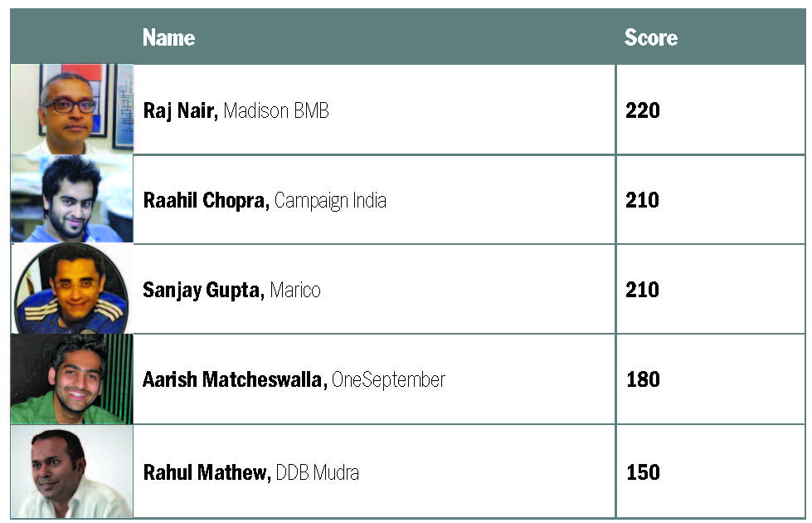This screenshot has height=523, width=812.
Task: Click the OneSeptember company text
Action: 388,379
